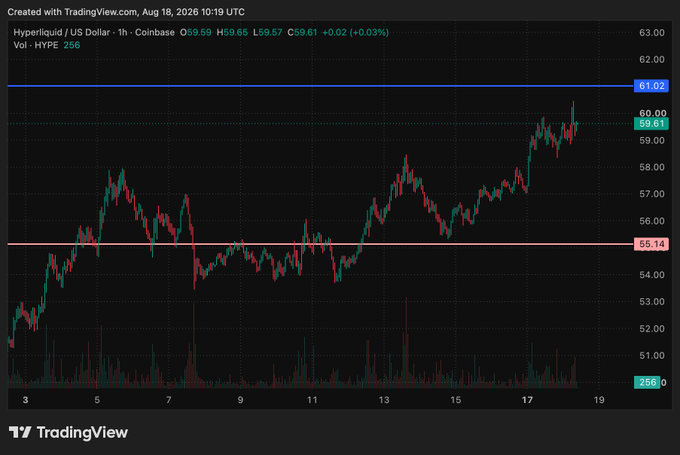680x455 pixels.
Task: Click the 54.00 price axis label
Action: (651, 275)
